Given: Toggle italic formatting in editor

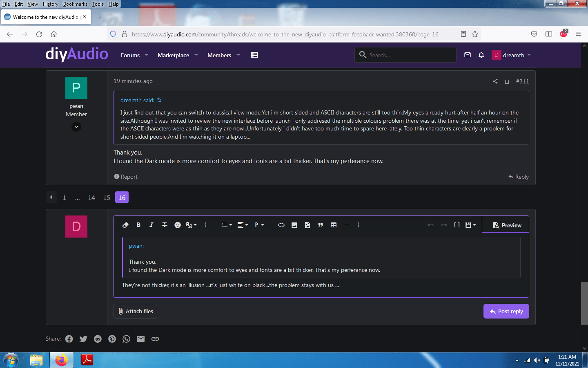Looking at the screenshot, I should [151, 225].
